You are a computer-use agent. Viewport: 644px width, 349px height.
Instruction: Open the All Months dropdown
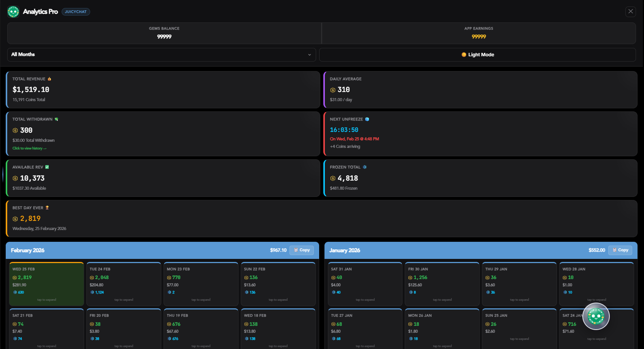tap(161, 55)
